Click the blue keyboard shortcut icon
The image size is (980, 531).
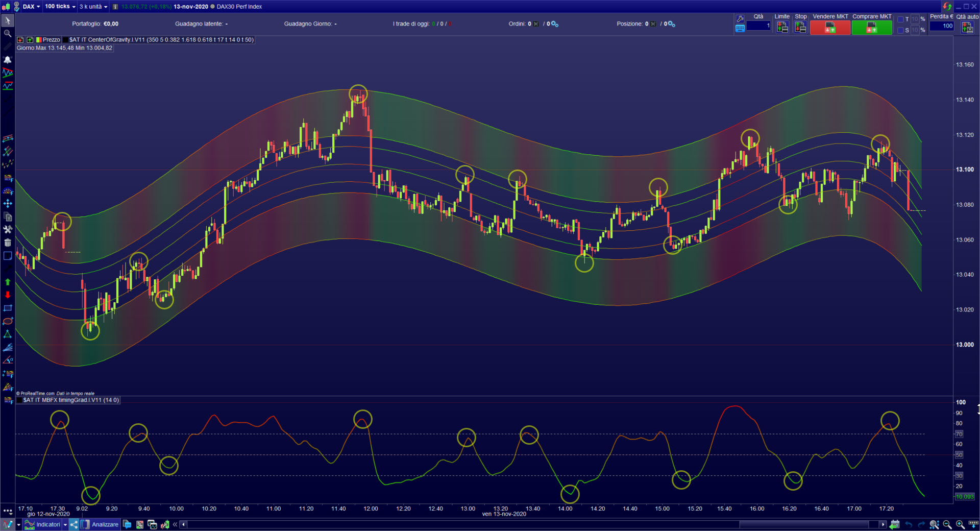[740, 29]
